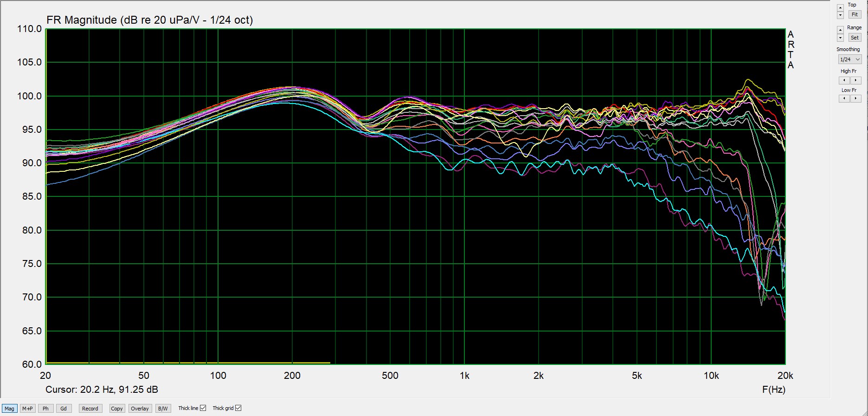This screenshot has width=868, height=416.
Task: Move Low Fr limit left
Action: (844, 98)
